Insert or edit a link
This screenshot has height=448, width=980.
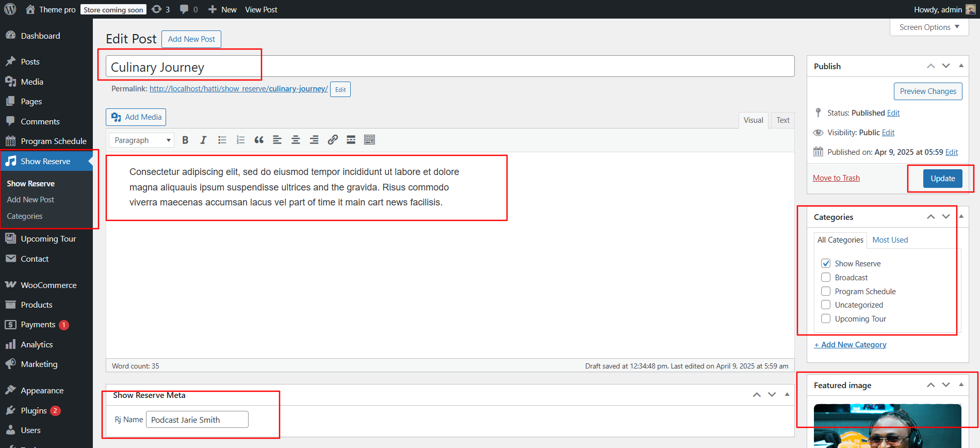coord(333,140)
